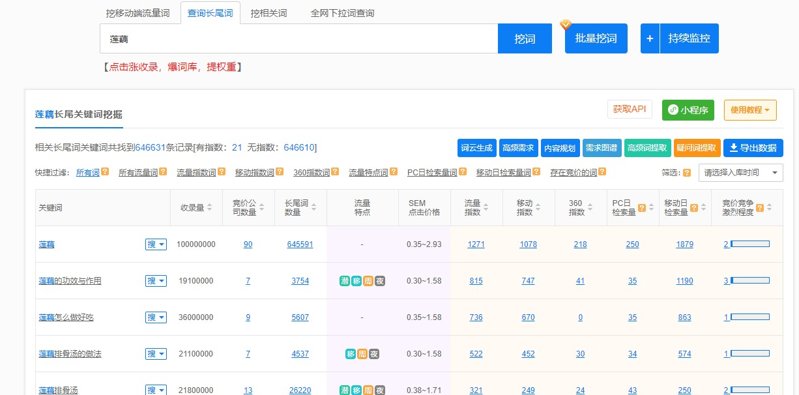Image resolution: width=799 pixels, height=395 pixels.
Task: Click the 内容规划 button
Action: click(560, 148)
